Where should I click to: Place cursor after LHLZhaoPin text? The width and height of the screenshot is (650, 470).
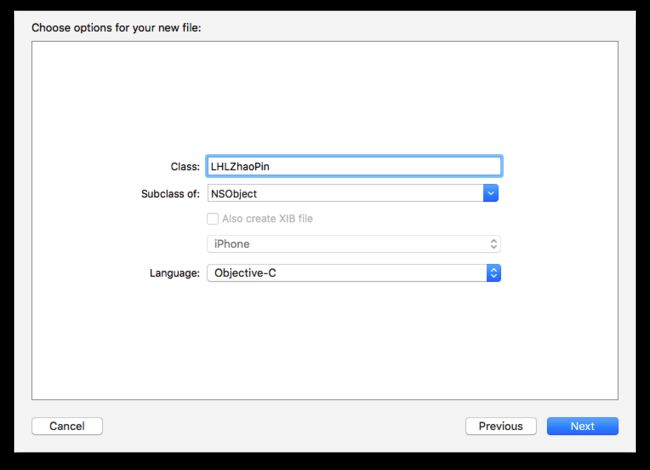pos(270,167)
